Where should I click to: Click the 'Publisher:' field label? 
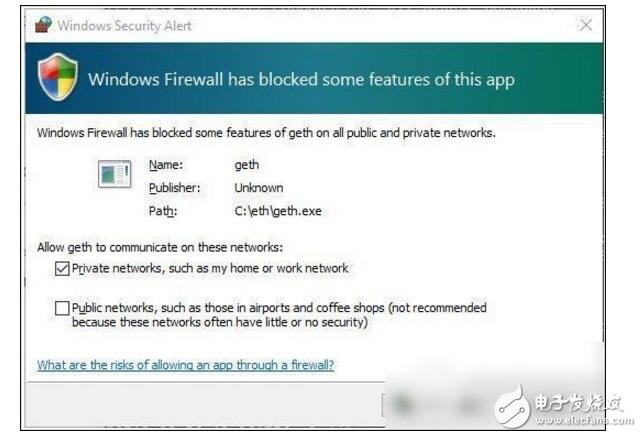pyautogui.click(x=175, y=188)
